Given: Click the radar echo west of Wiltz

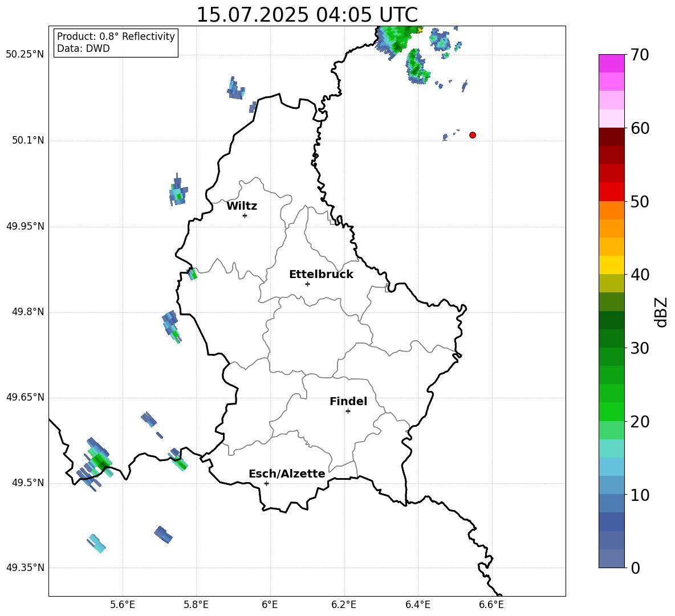Looking at the screenshot, I should (x=178, y=191).
